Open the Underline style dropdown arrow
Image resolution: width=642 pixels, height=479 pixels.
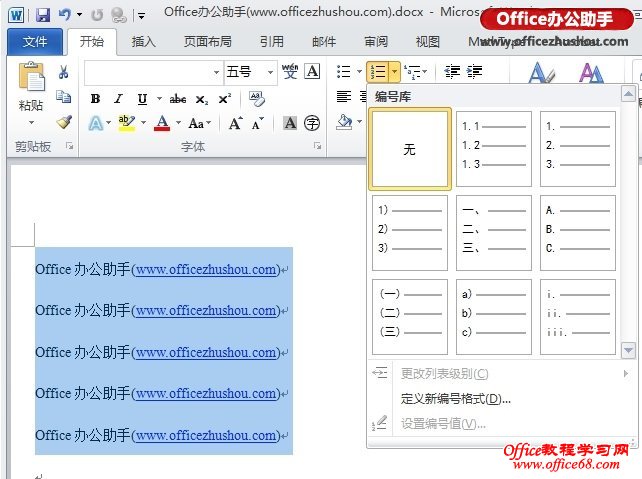[159, 99]
